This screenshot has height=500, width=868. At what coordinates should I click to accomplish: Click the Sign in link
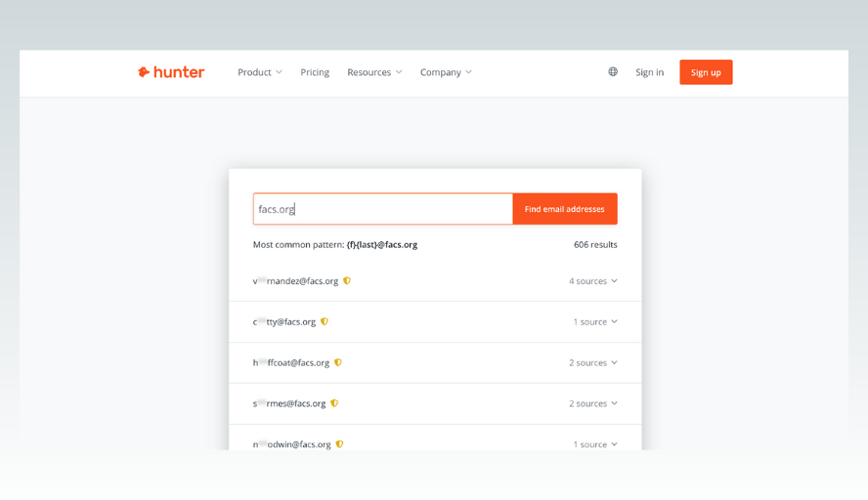click(x=649, y=72)
